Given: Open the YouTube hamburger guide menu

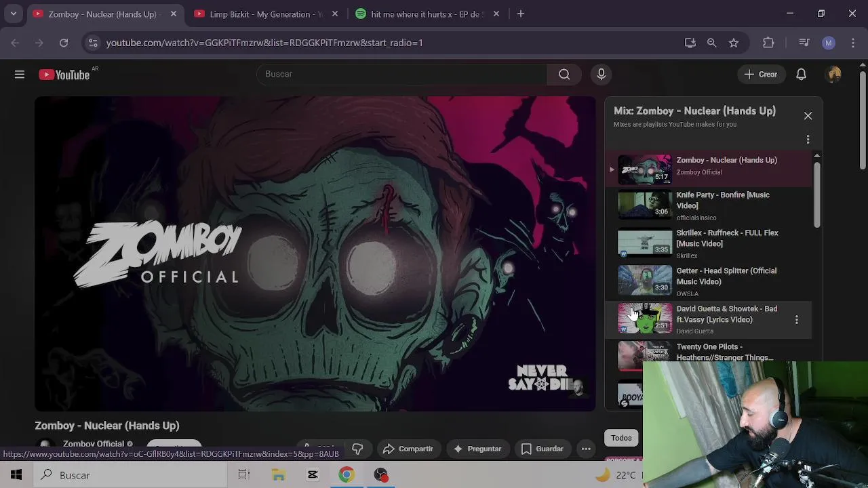Looking at the screenshot, I should coord(20,75).
